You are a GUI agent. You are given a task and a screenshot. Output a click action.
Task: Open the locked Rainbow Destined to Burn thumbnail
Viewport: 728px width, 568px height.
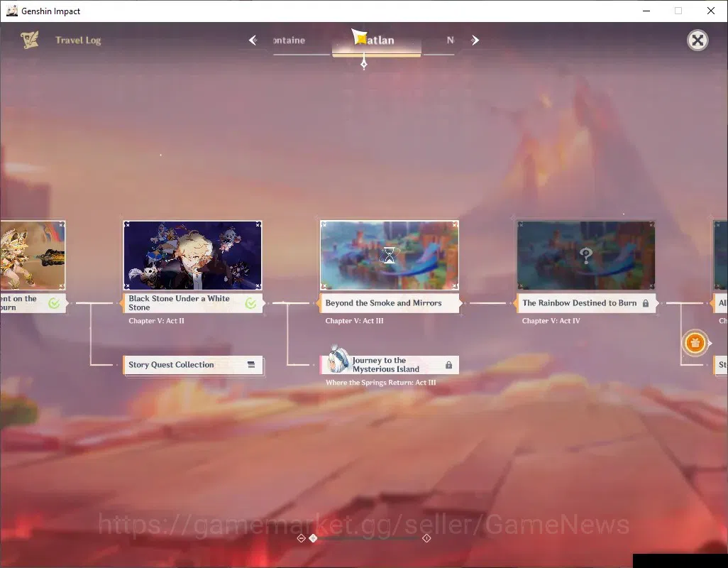point(586,256)
